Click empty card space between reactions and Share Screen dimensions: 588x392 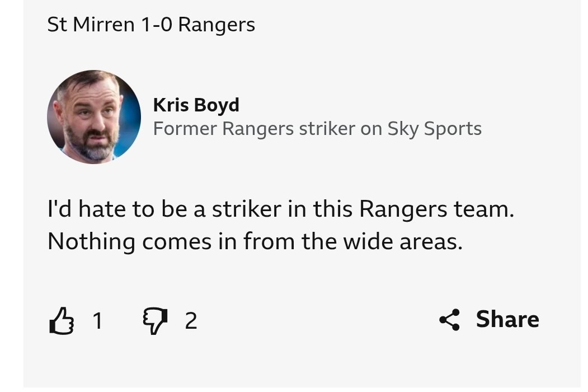coord(319,320)
